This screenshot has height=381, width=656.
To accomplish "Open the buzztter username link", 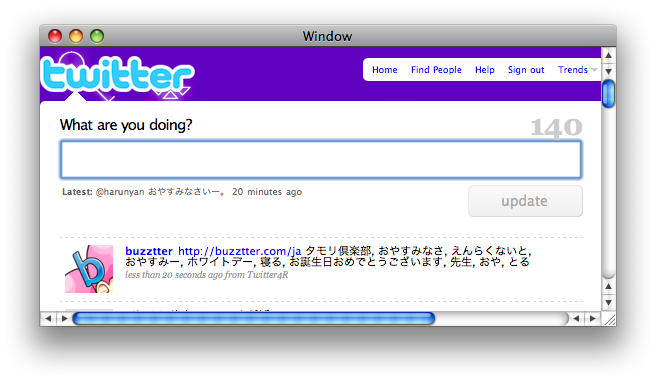I will tap(149, 251).
